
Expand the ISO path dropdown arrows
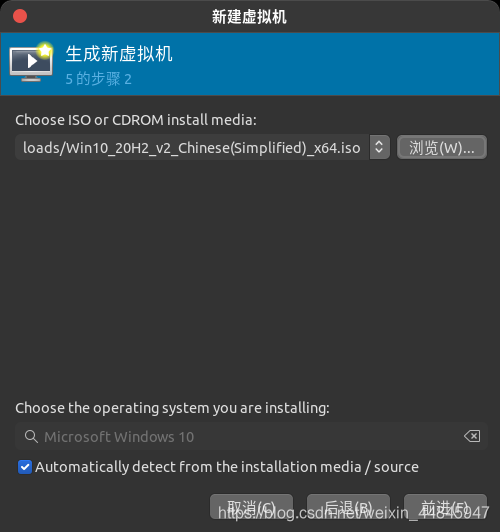(x=379, y=147)
